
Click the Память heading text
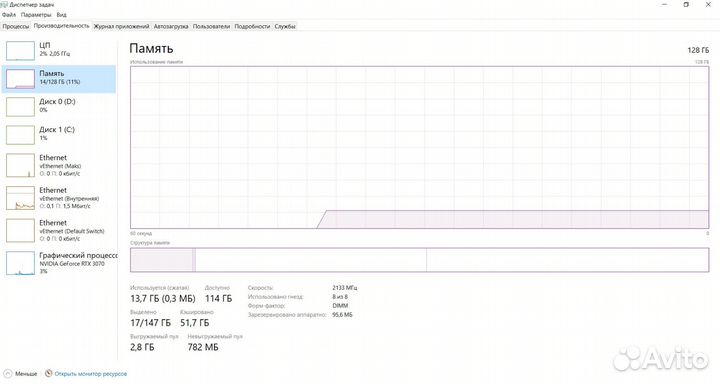[151, 48]
